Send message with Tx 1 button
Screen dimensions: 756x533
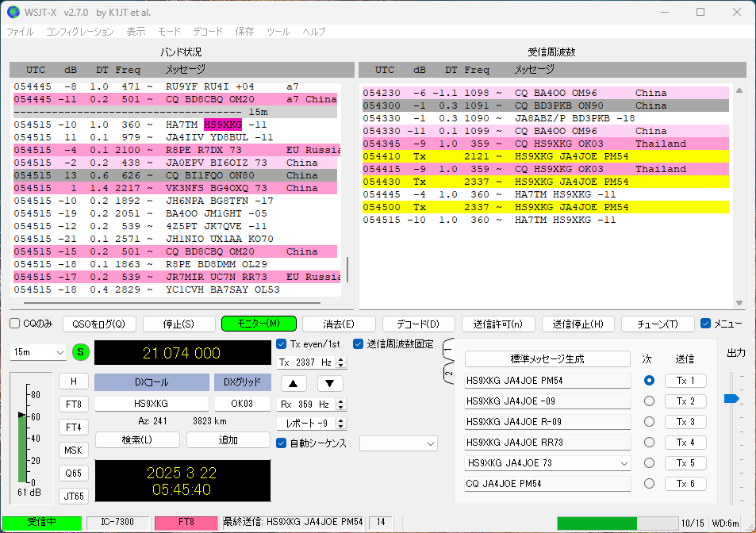[685, 380]
